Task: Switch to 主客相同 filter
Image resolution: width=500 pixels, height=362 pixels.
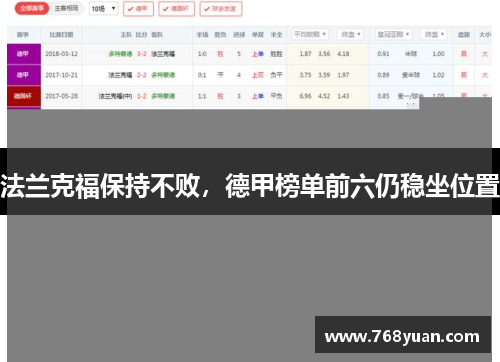Action: [x=66, y=8]
